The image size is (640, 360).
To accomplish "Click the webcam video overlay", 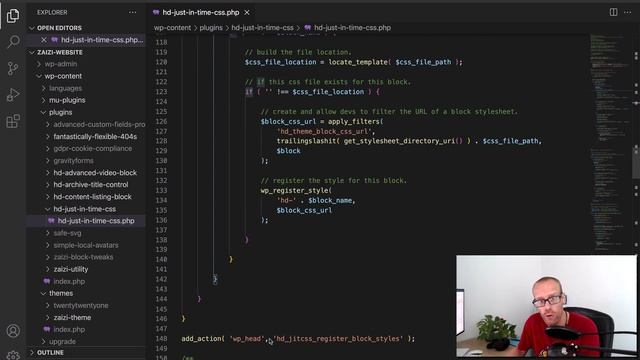I will 546,306.
